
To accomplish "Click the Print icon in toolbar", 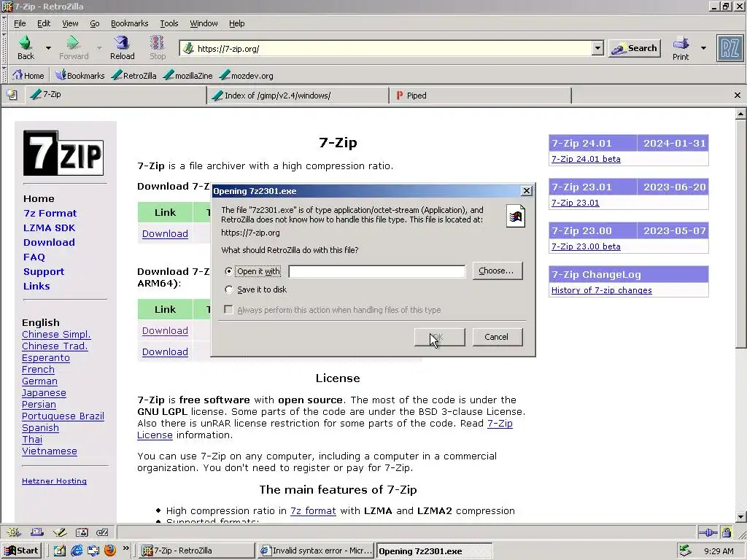I will [x=681, y=43].
